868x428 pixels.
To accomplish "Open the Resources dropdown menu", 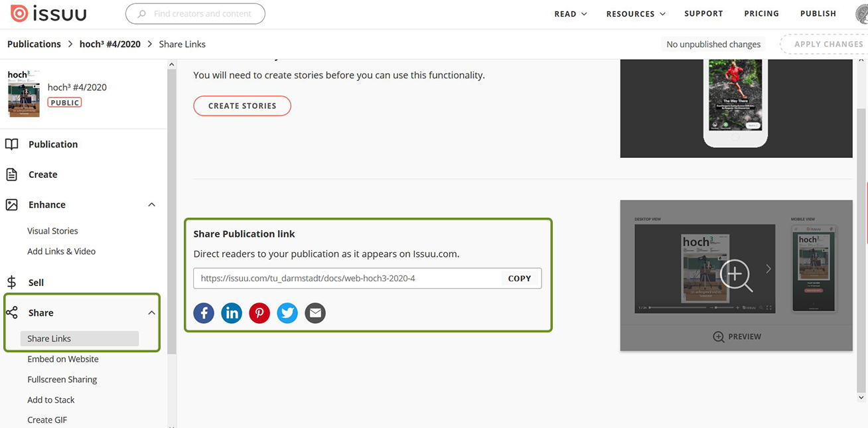I will tap(635, 14).
